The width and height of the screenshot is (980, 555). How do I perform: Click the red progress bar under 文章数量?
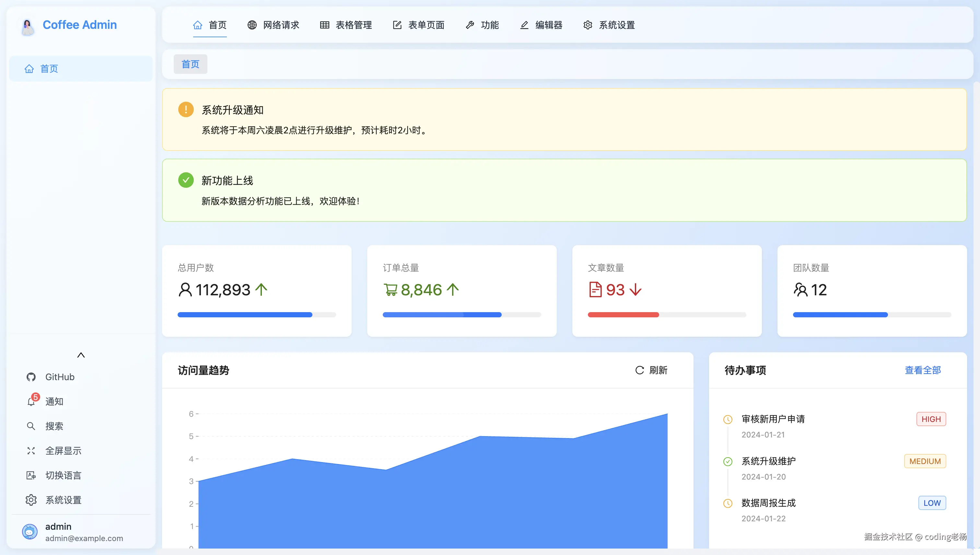pos(623,314)
